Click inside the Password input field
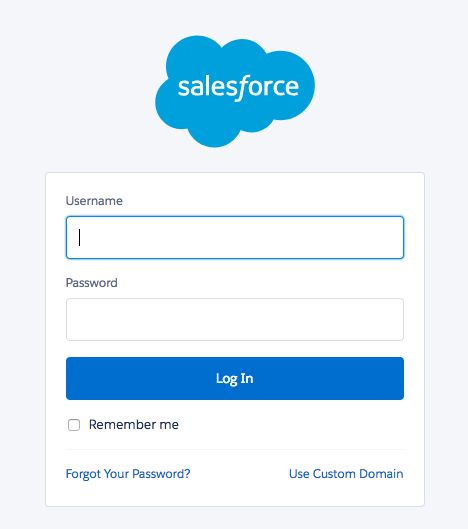 235,319
